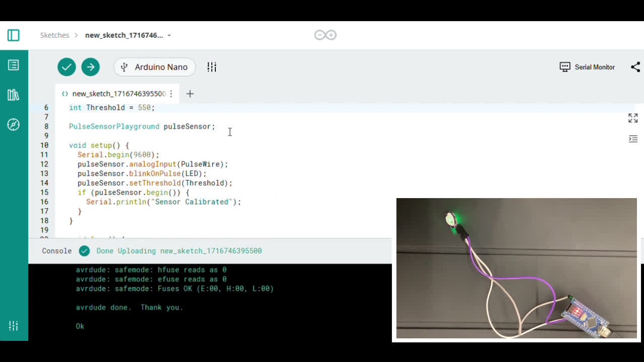Toggle the sidebar panel icon
The height and width of the screenshot is (362, 644).
tap(14, 35)
